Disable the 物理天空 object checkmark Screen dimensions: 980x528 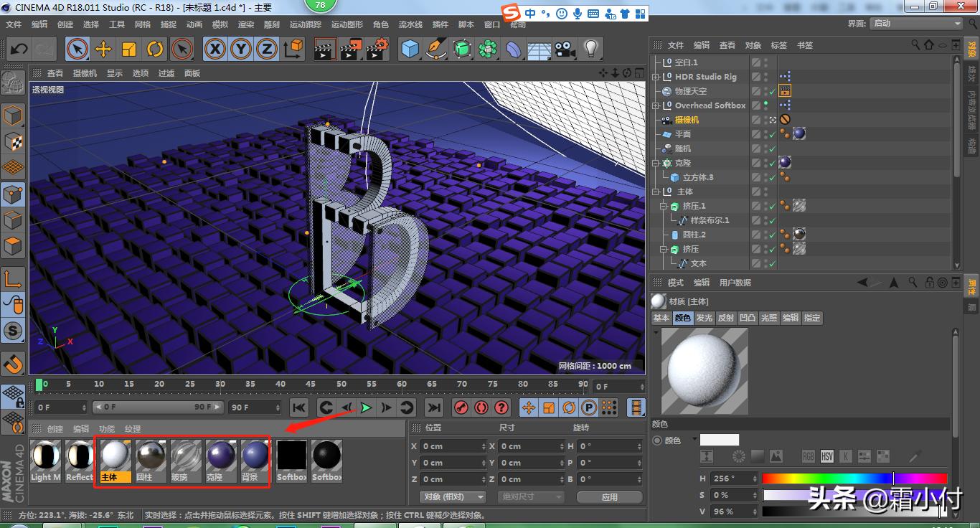coord(771,91)
